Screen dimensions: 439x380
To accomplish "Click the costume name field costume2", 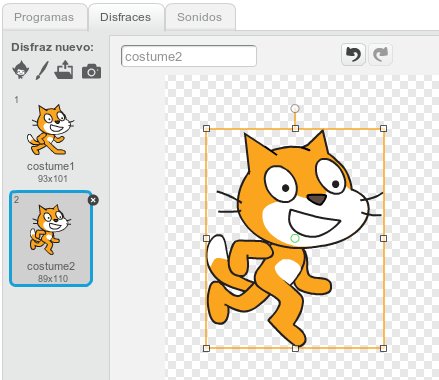I will tap(189, 56).
